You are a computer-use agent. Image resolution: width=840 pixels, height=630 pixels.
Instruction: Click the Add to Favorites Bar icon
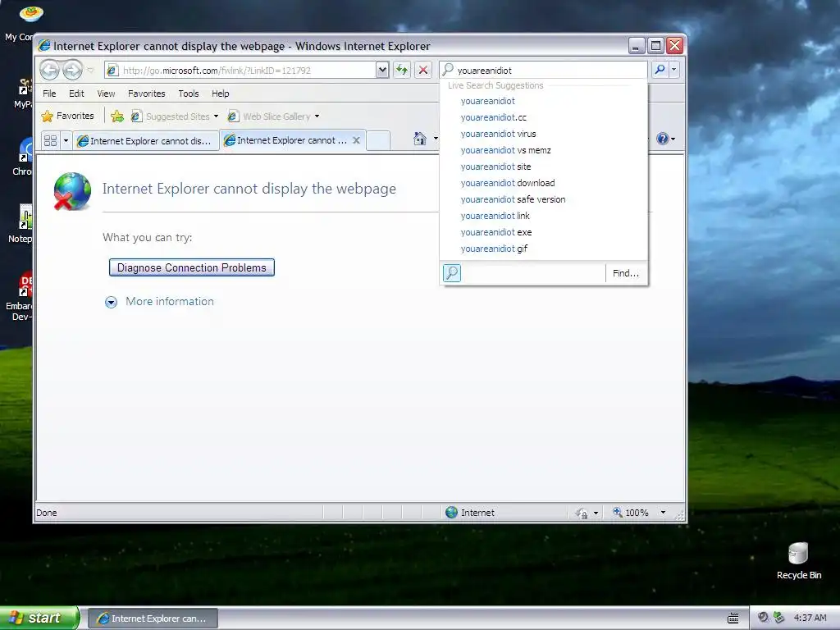pyautogui.click(x=116, y=116)
